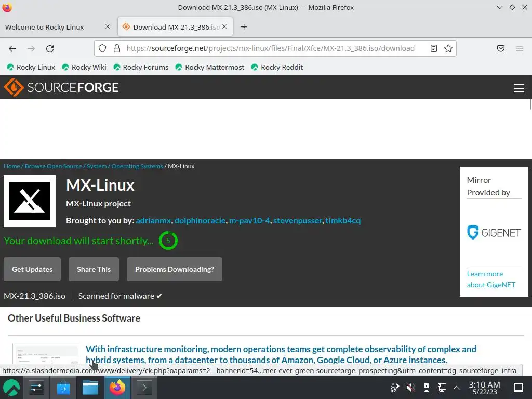Open clock showing 3:10 AM
The height and width of the screenshot is (399, 532).
485,388
